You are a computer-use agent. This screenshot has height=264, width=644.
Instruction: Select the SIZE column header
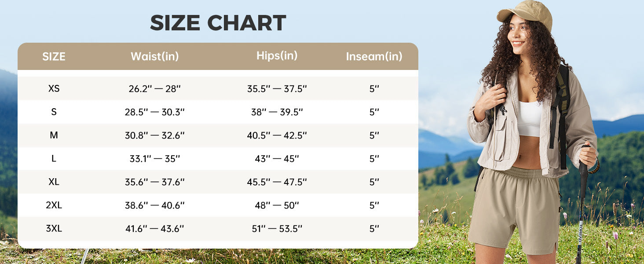54,57
